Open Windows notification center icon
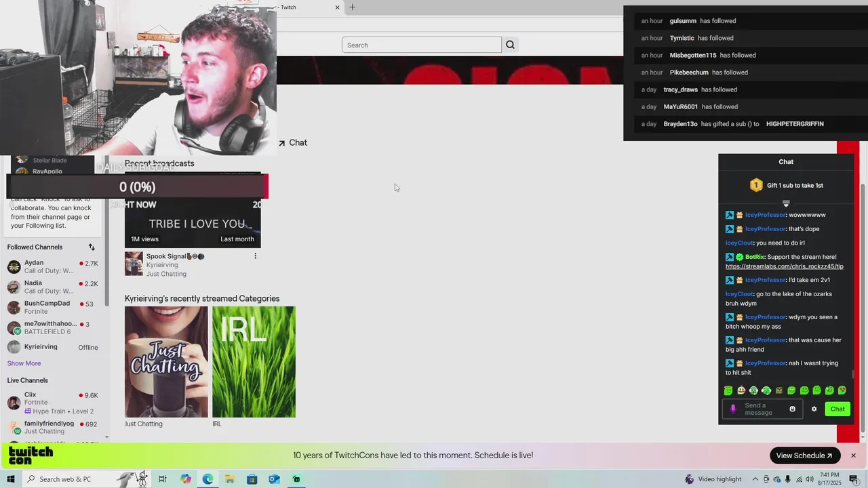 click(854, 479)
